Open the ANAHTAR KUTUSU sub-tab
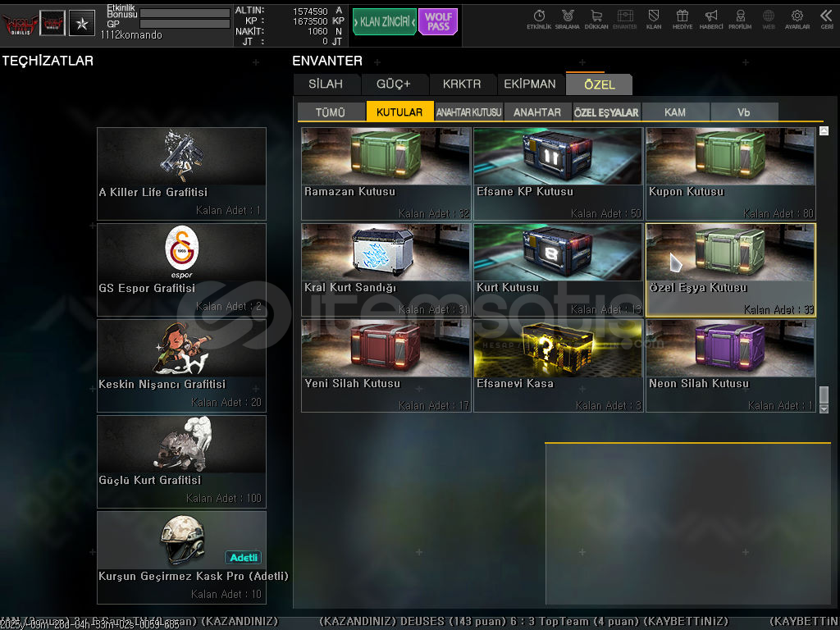Screen dimensions: 840x630 [468, 112]
